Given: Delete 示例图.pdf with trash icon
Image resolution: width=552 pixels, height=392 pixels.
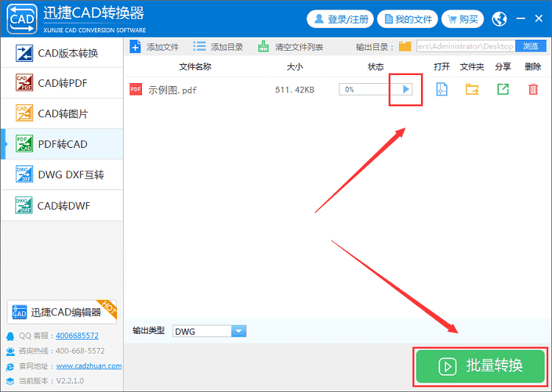Looking at the screenshot, I should pyautogui.click(x=533, y=89).
